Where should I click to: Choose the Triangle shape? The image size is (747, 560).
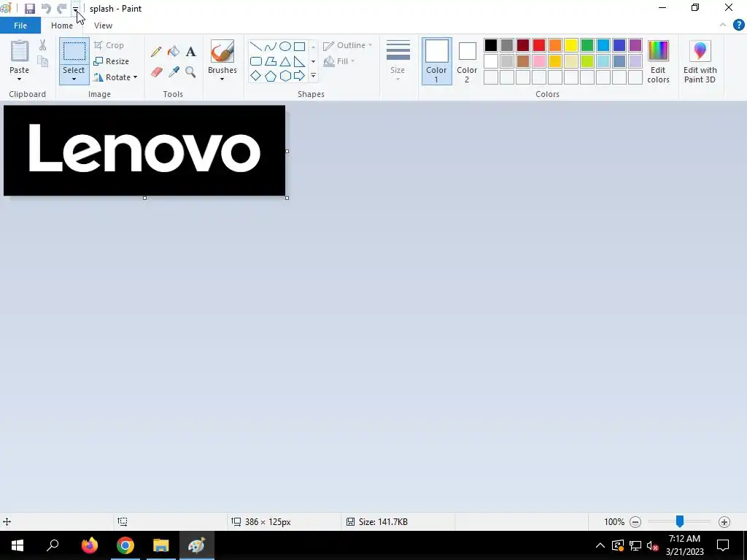285,61
